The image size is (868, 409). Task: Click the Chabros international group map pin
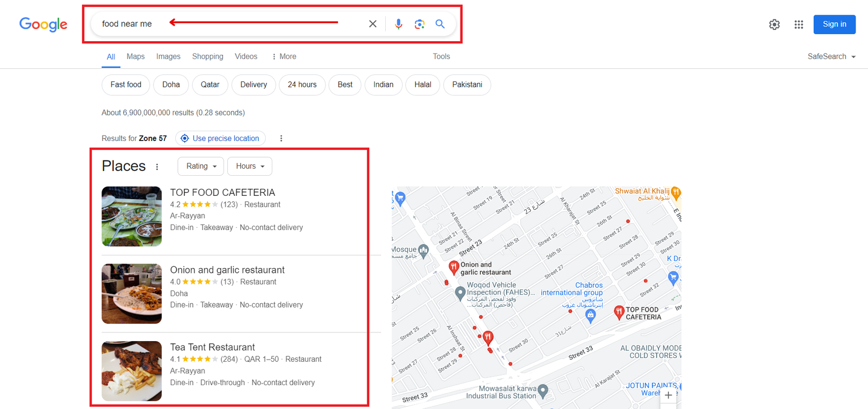pyautogui.click(x=591, y=316)
